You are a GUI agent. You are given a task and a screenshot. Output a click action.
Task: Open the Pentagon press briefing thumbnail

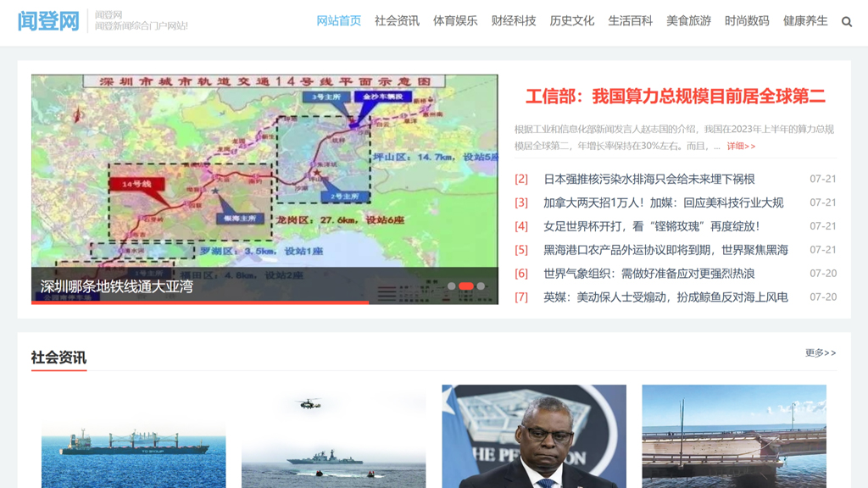(x=534, y=436)
